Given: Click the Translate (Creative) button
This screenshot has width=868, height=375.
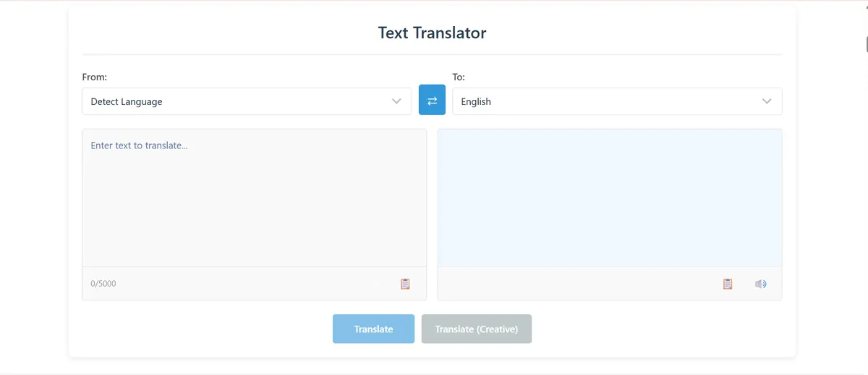Looking at the screenshot, I should (x=477, y=329).
